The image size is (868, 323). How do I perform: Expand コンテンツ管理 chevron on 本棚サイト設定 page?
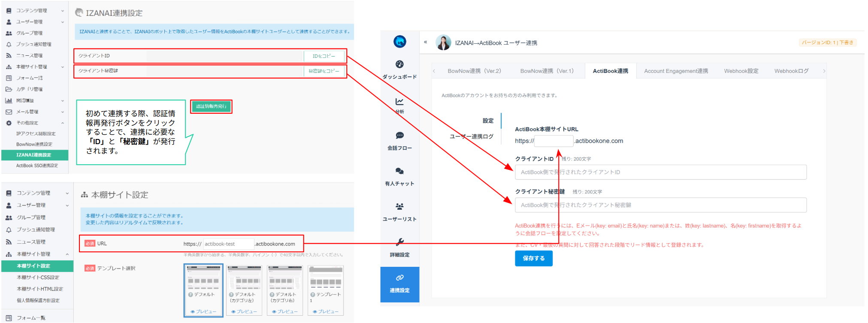tap(67, 193)
